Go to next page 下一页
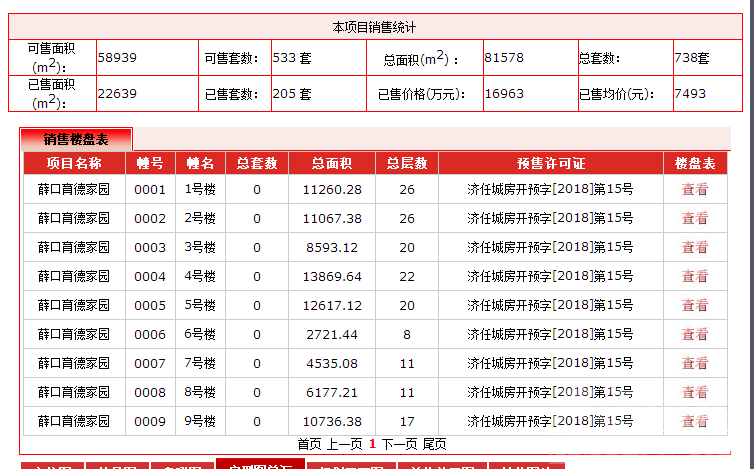754x469 pixels. 399,444
